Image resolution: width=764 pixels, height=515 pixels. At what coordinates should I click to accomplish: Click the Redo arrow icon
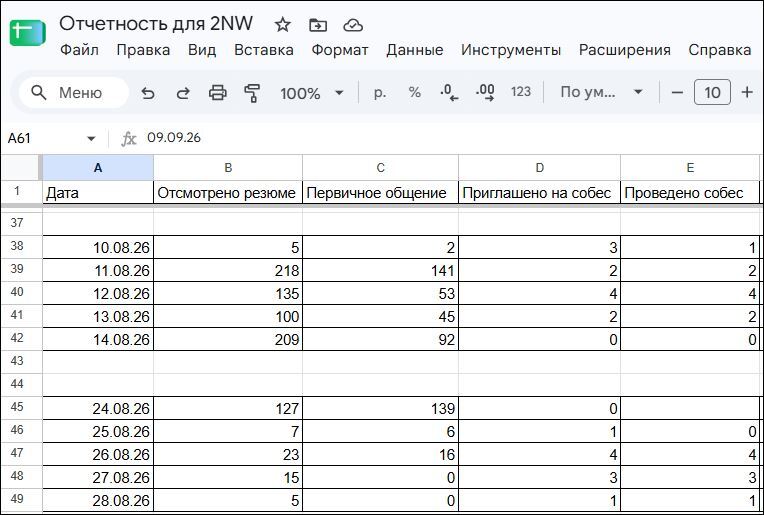[183, 93]
